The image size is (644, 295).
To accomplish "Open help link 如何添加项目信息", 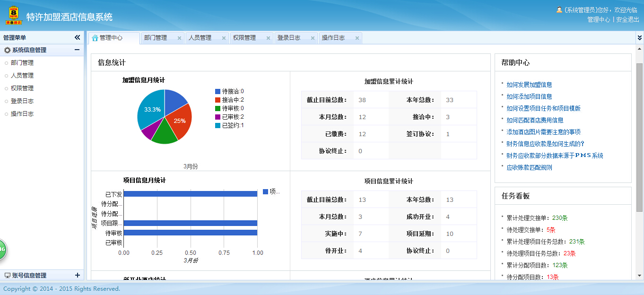I will 529,96.
